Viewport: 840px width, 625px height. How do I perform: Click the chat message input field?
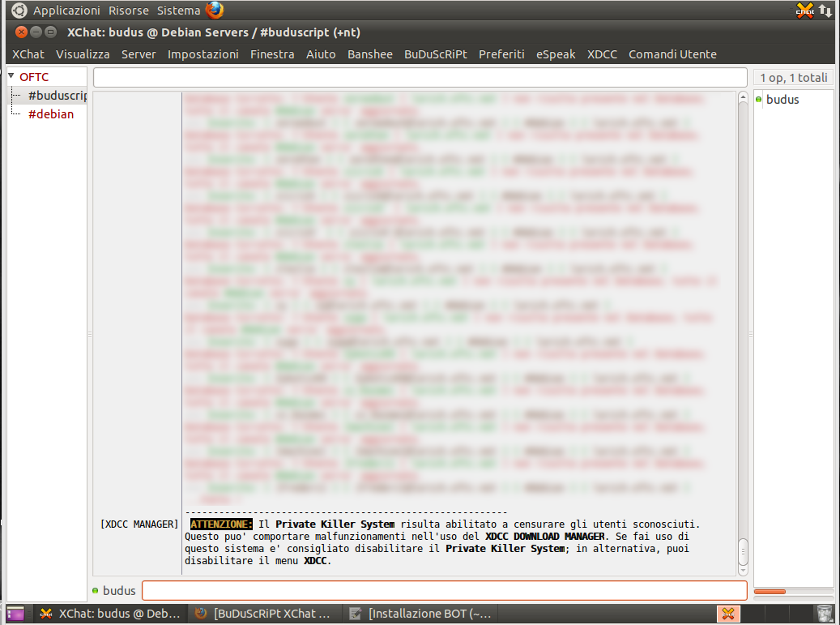coord(445,590)
